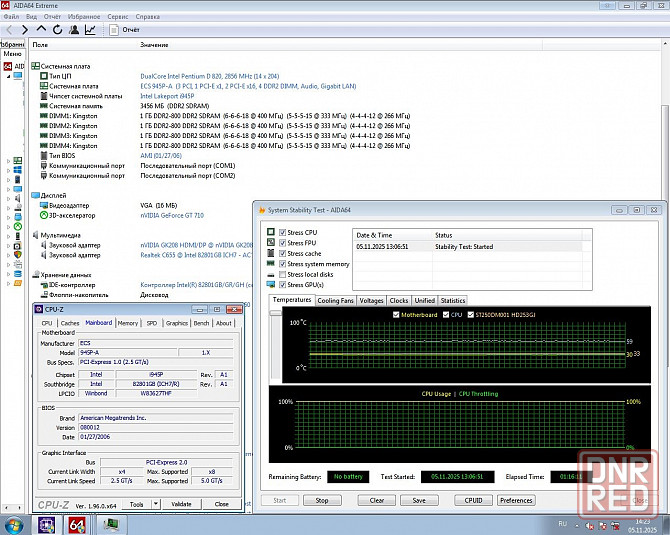Screen dimensions: 670x535
Task: Switch to the Memory tab in CPU-Z
Action: pos(127,323)
